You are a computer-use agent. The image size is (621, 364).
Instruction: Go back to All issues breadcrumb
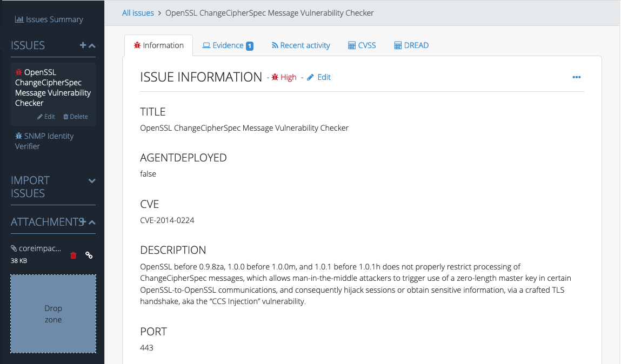click(x=138, y=13)
